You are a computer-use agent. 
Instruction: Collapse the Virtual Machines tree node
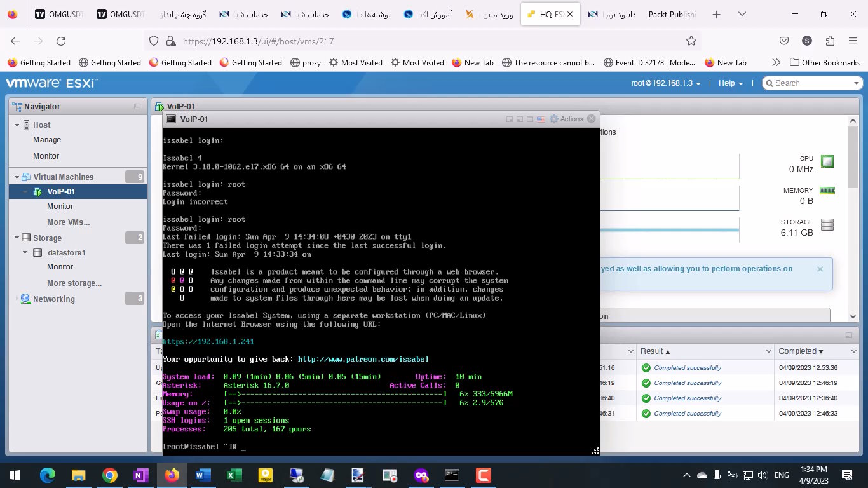17,177
